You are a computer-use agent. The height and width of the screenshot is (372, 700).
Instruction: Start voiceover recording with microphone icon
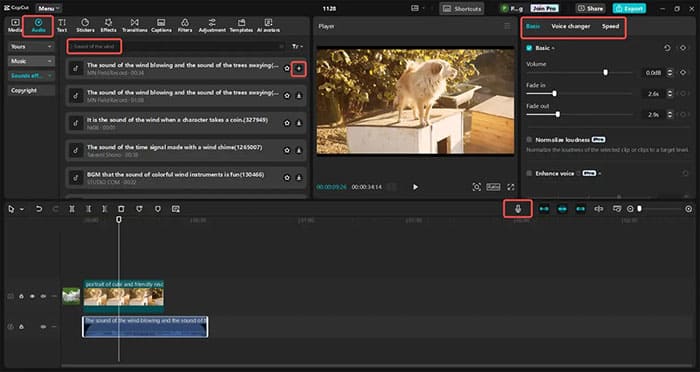pyautogui.click(x=518, y=209)
